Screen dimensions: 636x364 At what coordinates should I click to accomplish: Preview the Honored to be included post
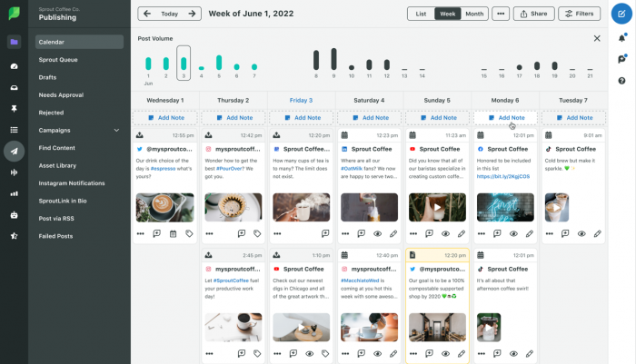pos(513,233)
